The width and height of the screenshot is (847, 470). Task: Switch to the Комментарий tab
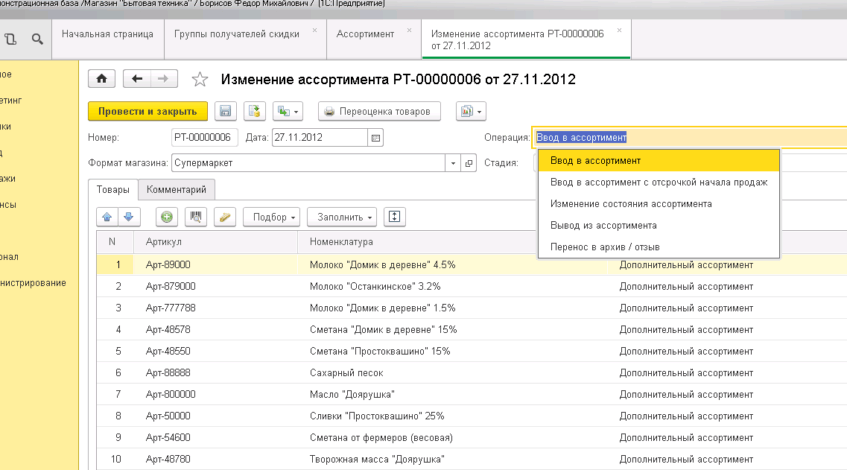tap(176, 189)
